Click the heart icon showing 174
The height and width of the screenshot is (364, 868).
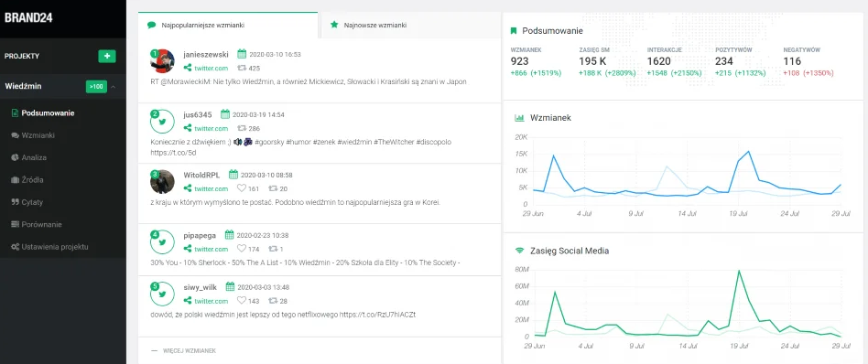(242, 249)
